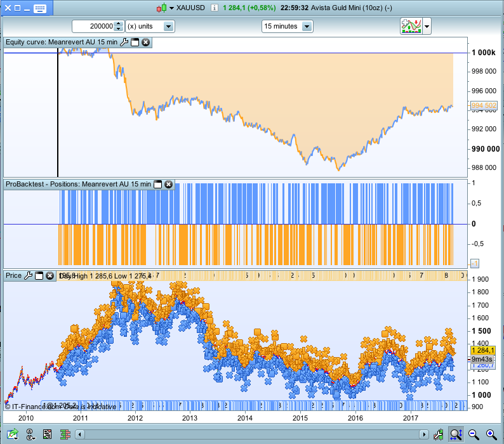Close the ProBacktest Positions panel
Viewport: 504px width, 444px height.
click(168, 184)
